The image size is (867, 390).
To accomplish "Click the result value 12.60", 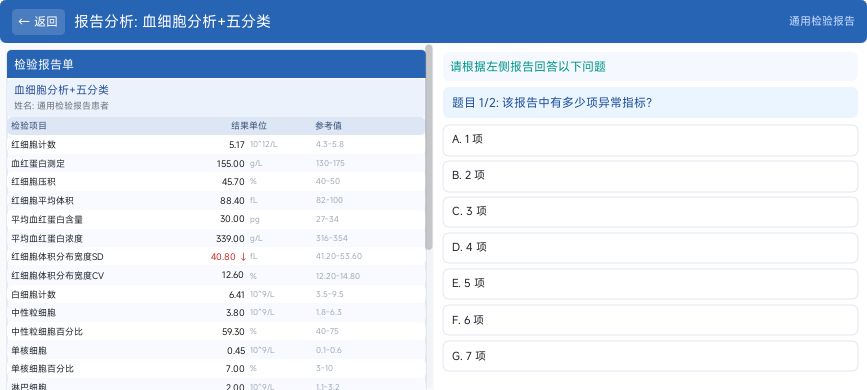I will coord(233,275).
